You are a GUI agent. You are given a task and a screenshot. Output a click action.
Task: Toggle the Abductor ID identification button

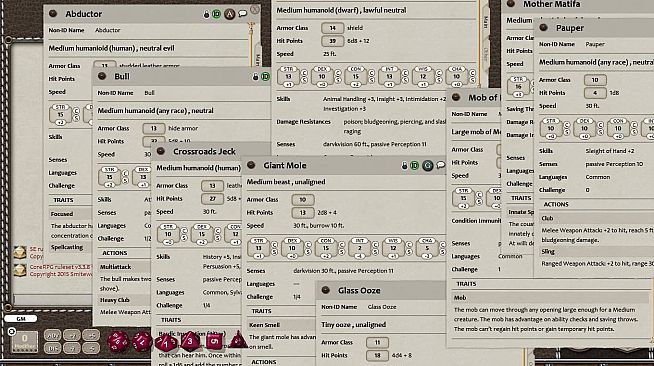point(216,14)
